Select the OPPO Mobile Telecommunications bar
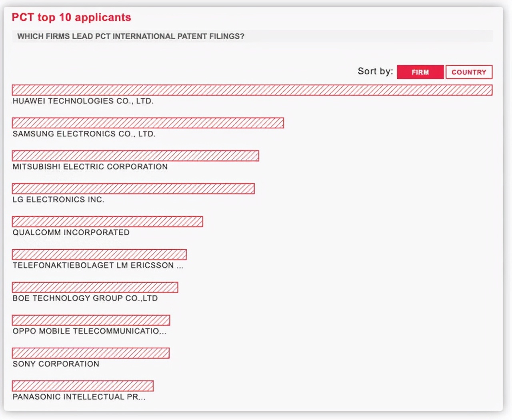 click(91, 320)
